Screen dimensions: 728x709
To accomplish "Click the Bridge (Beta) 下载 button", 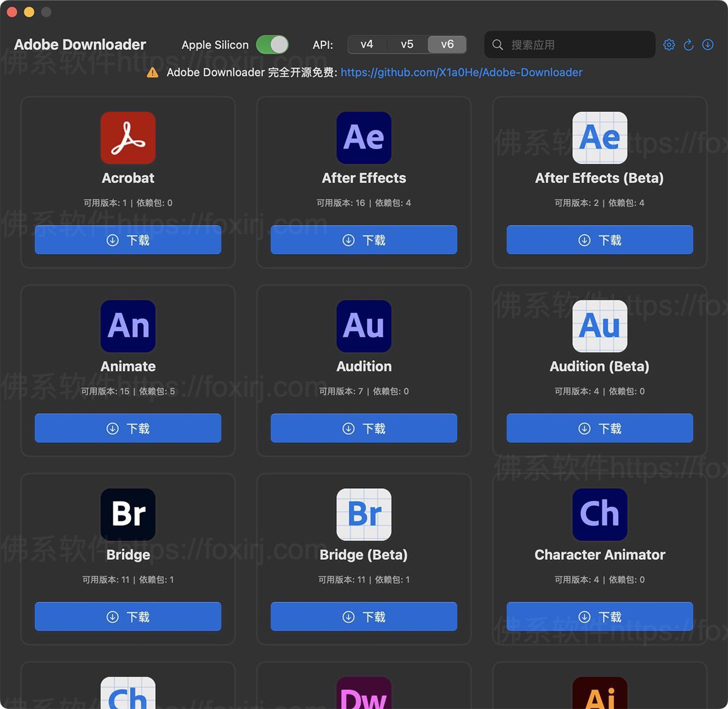I will (363, 616).
